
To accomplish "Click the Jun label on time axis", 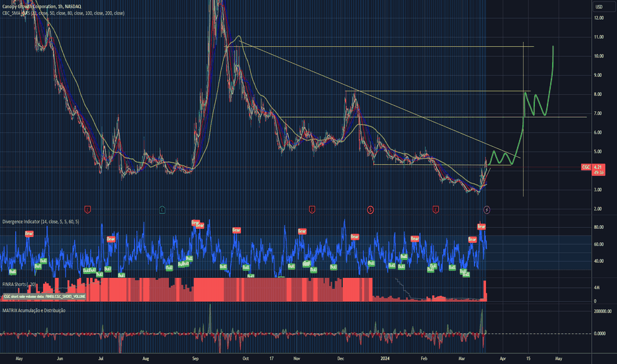I will click(60, 359).
